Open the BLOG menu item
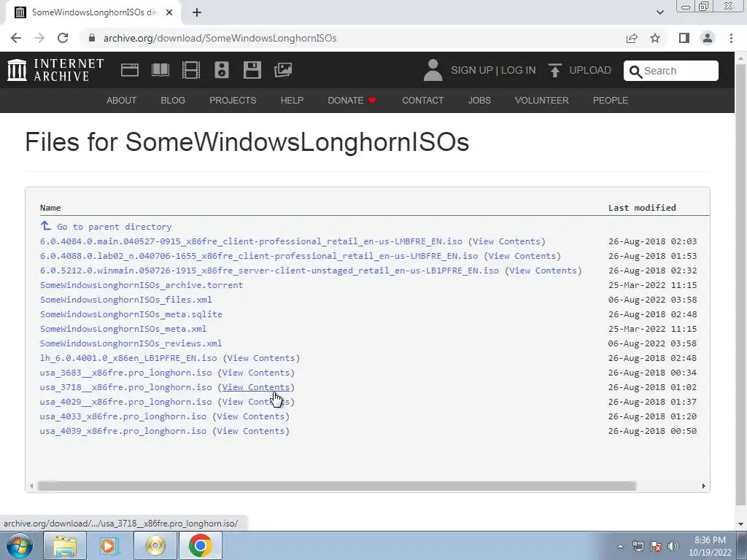Image resolution: width=747 pixels, height=560 pixels. 173,101
